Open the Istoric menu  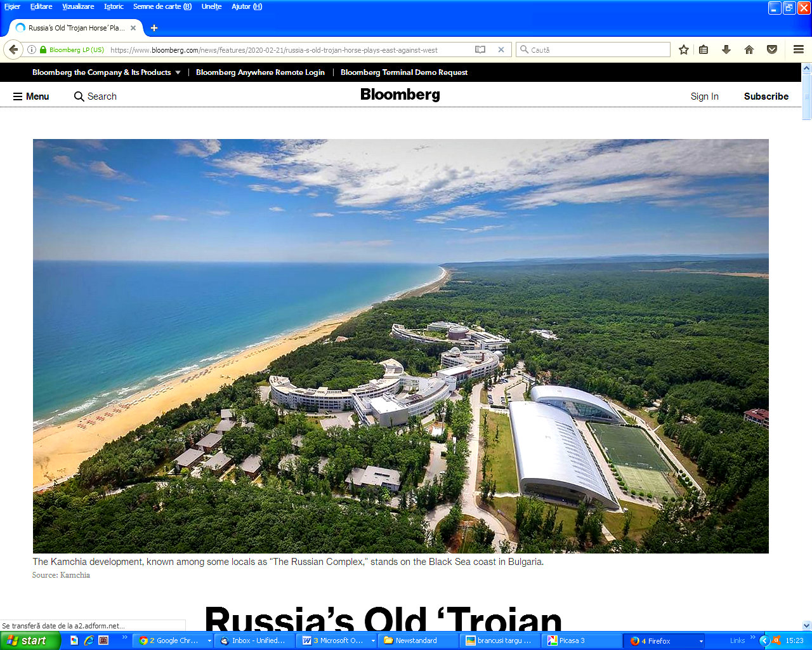(x=114, y=6)
